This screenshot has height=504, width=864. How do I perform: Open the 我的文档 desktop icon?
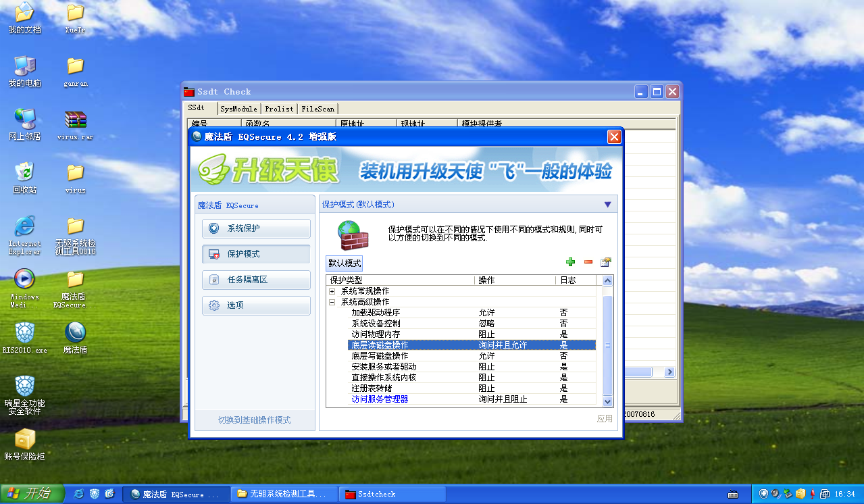[x=24, y=18]
